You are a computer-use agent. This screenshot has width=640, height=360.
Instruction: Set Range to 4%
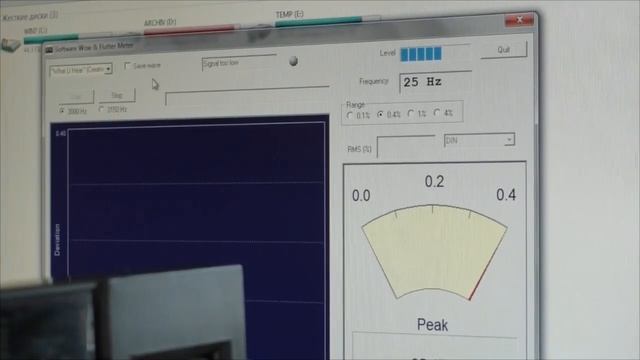pyautogui.click(x=437, y=113)
